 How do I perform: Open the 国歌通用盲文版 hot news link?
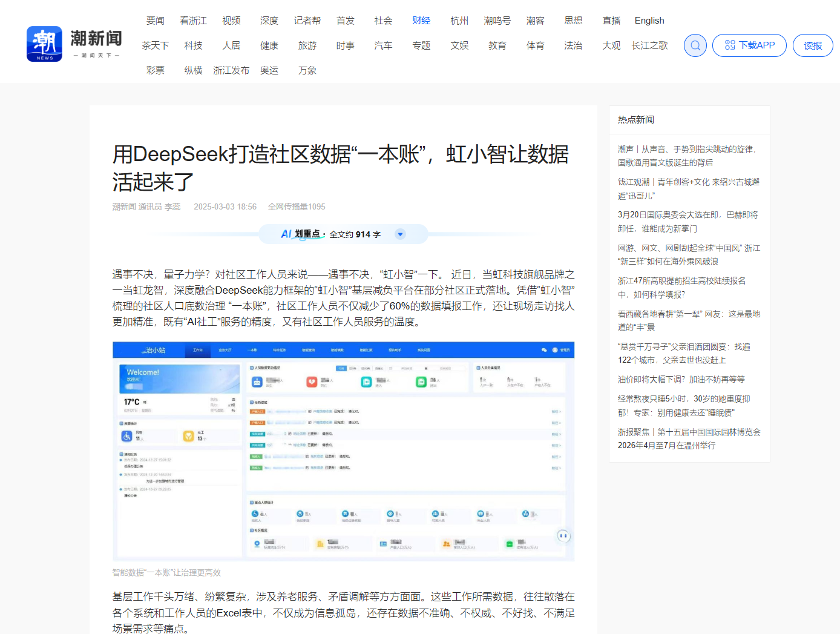click(x=687, y=156)
